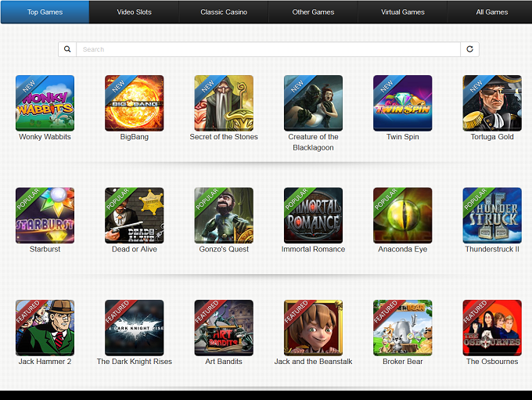The height and width of the screenshot is (400, 532).
Task: Open the Anaconda Eye game icon
Action: tap(403, 215)
